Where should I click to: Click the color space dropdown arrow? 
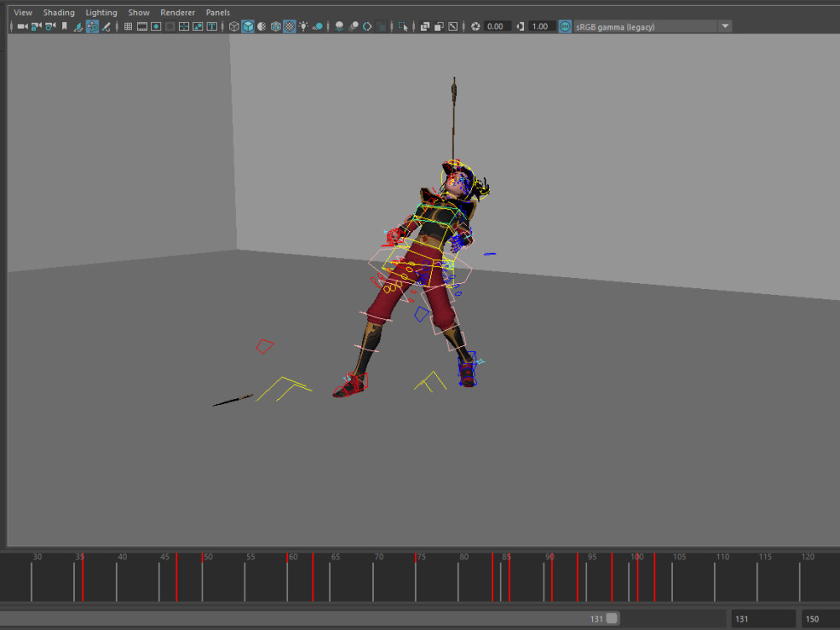725,26
